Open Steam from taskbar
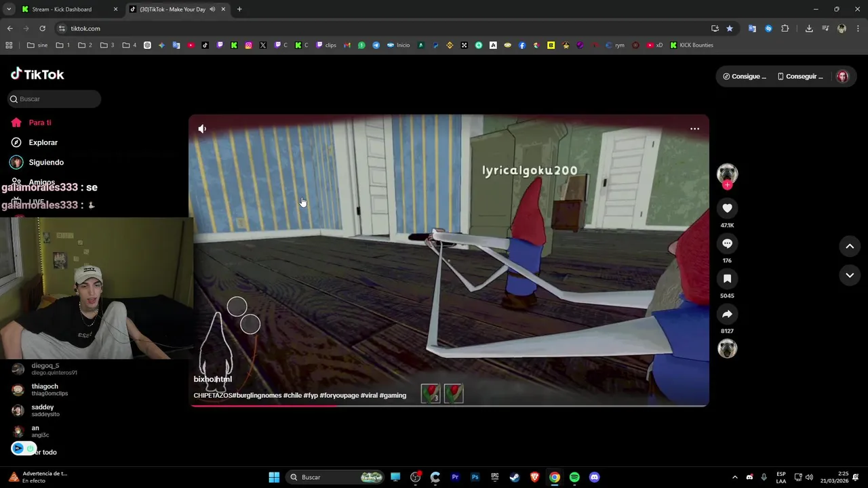This screenshot has height=488, width=868. [x=515, y=477]
